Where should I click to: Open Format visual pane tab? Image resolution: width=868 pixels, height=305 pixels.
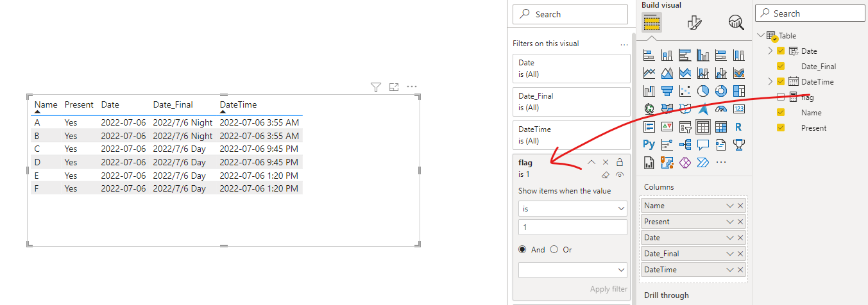click(x=694, y=23)
